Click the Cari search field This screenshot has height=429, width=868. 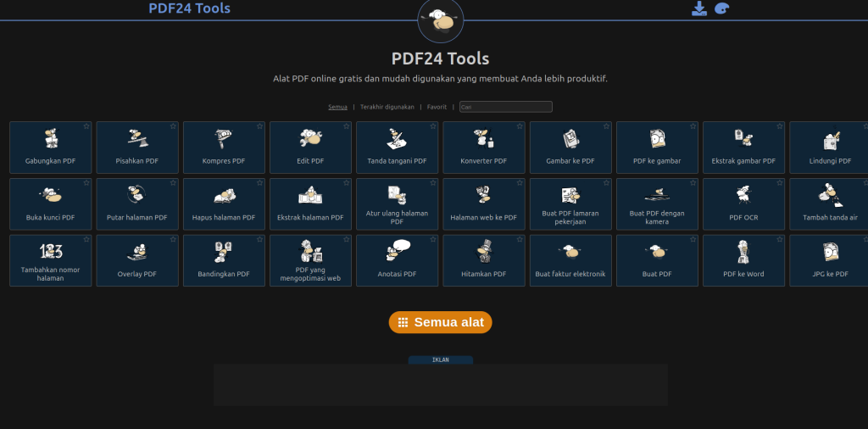point(506,107)
